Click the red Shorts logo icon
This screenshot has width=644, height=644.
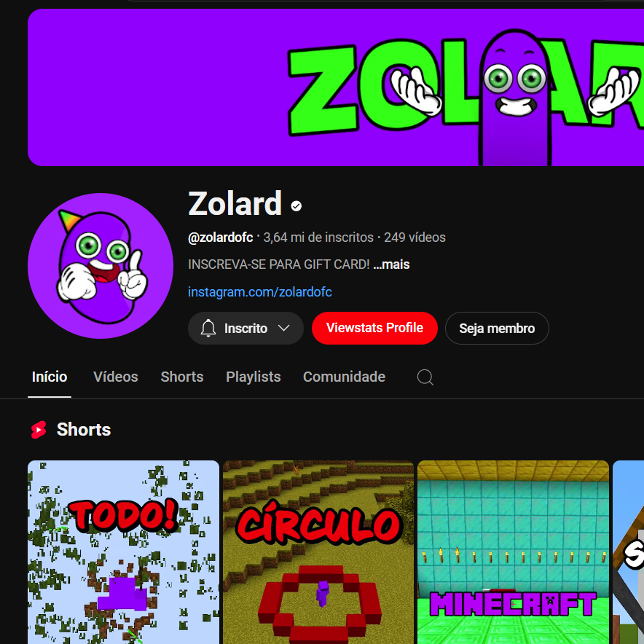[39, 430]
